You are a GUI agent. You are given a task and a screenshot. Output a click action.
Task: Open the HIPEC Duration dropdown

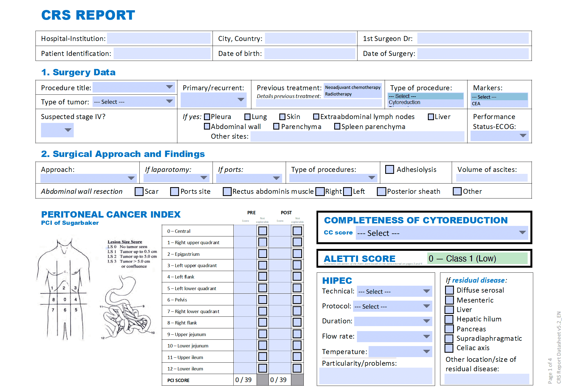[x=393, y=321]
